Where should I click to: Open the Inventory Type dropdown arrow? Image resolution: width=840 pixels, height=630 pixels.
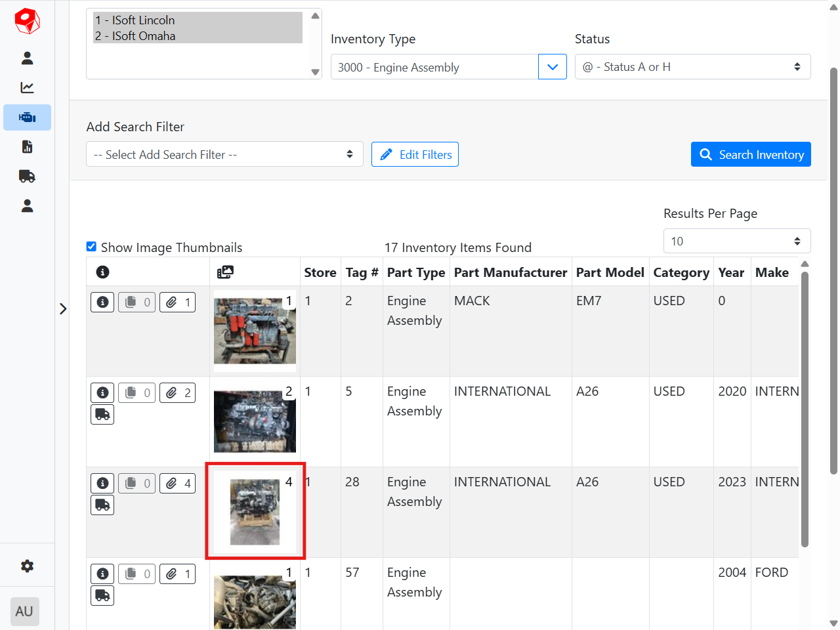pos(552,67)
